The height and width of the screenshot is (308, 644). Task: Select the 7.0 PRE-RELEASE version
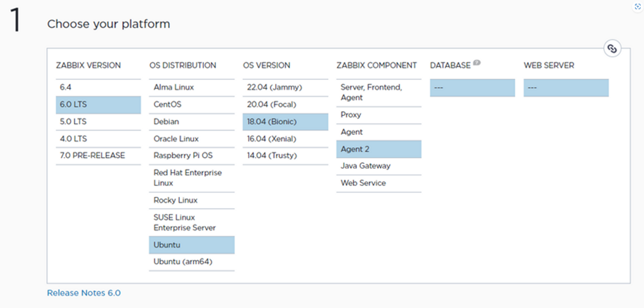pyautogui.click(x=98, y=156)
